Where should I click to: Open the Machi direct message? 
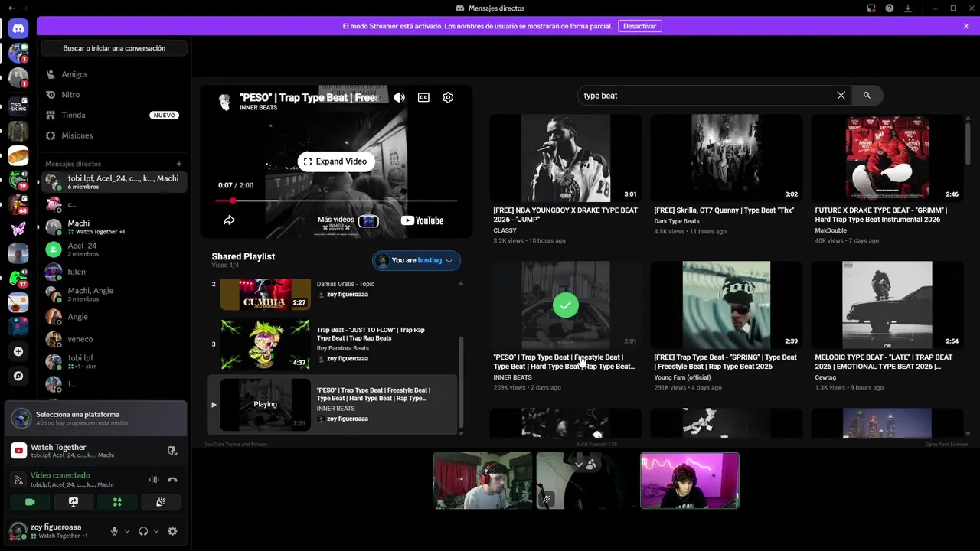[113, 227]
